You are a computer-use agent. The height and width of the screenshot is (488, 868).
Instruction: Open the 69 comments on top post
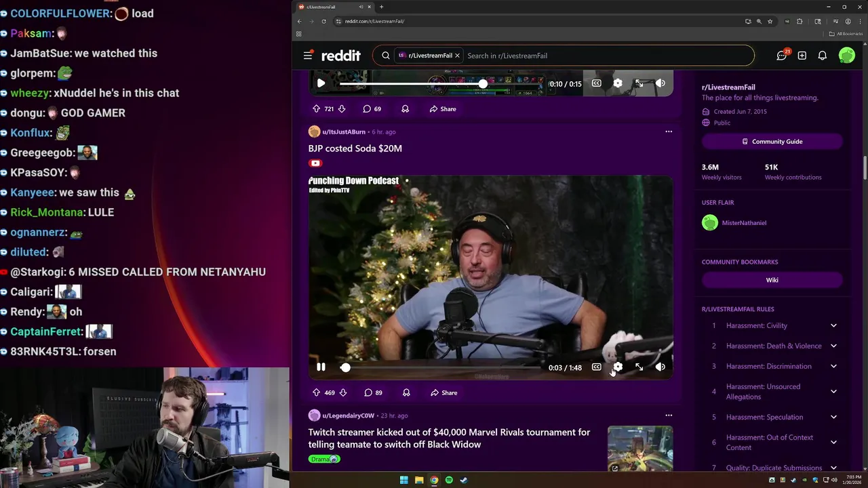click(x=372, y=108)
